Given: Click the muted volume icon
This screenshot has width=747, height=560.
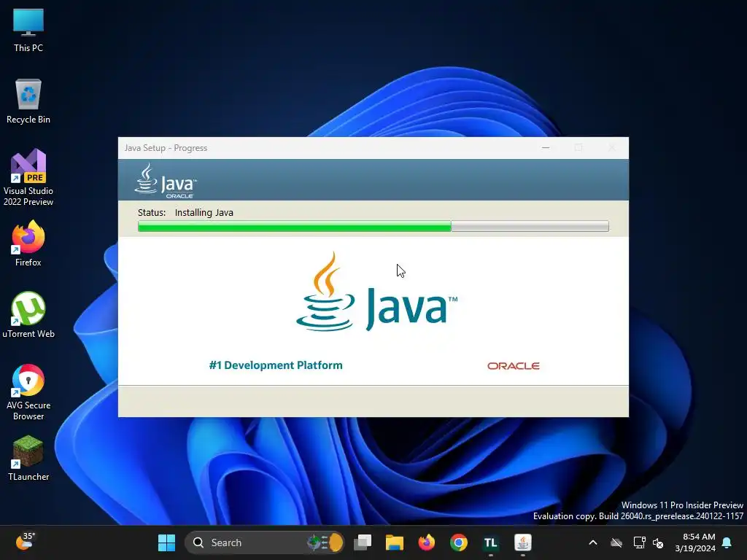Looking at the screenshot, I should (x=658, y=542).
